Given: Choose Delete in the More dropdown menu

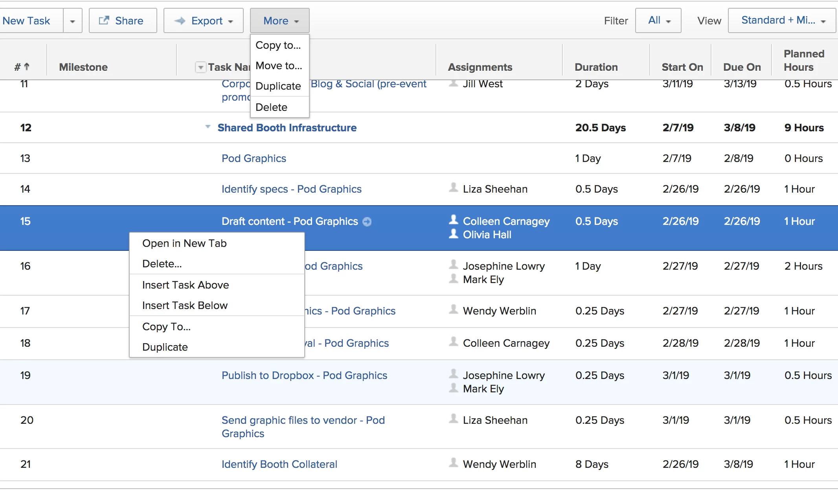Looking at the screenshot, I should click(x=271, y=107).
